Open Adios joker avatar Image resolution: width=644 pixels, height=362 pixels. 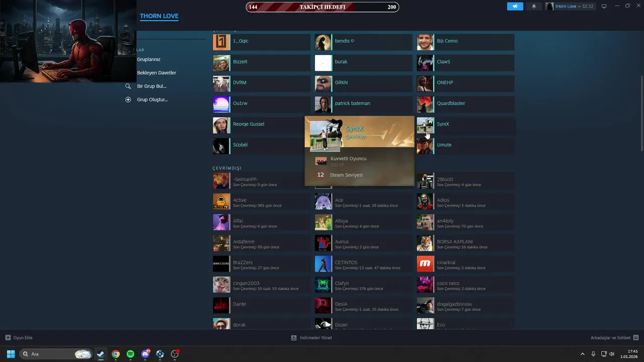(425, 202)
